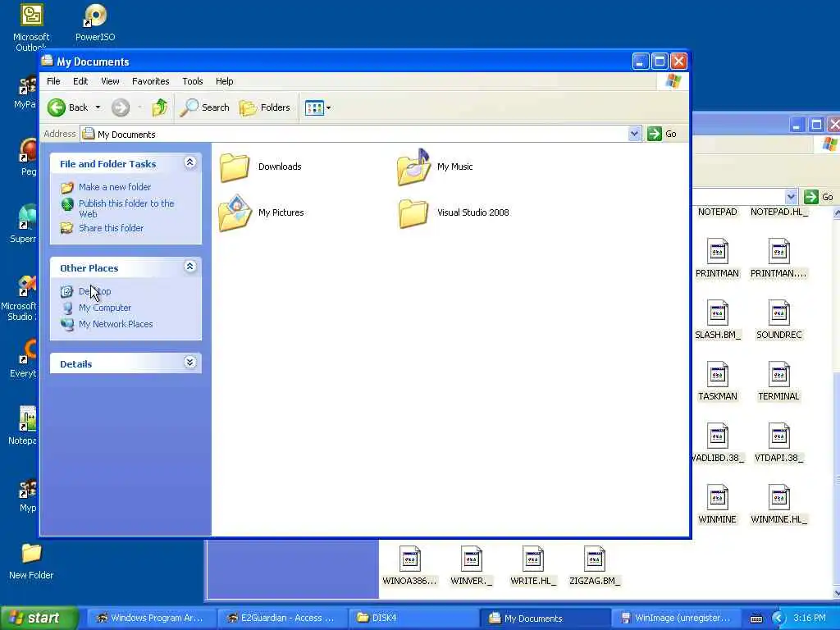
Task: Open the Help menu
Action: coord(225,81)
